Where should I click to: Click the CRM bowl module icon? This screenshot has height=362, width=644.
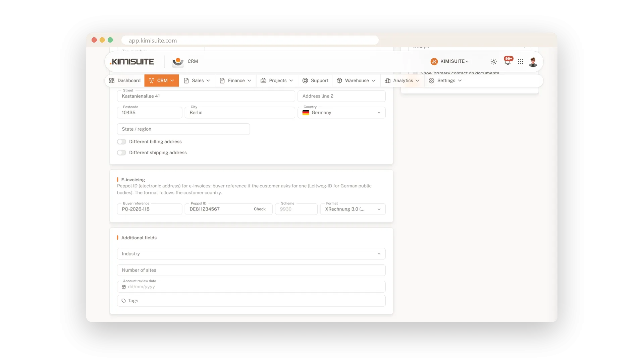178,62
